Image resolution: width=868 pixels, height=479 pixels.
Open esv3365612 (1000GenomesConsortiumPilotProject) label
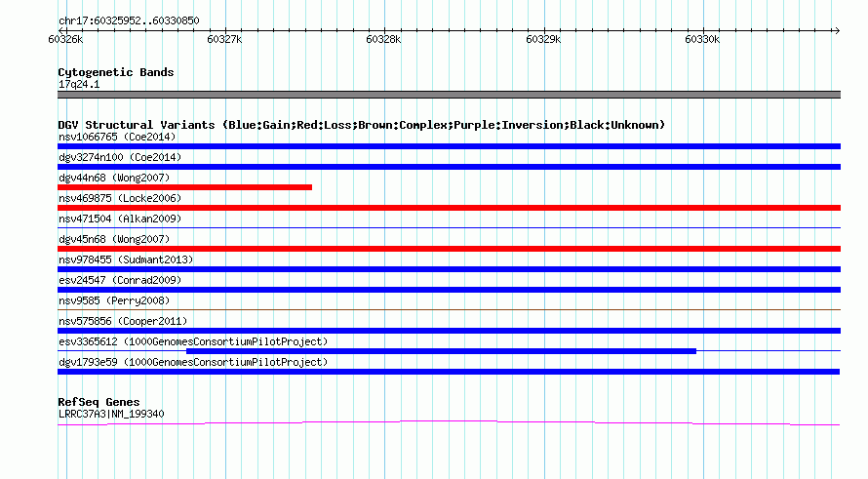pos(193,341)
